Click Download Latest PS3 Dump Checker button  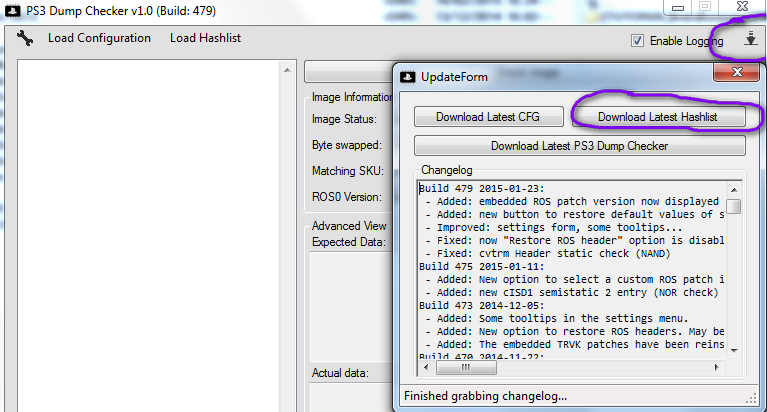pos(580,146)
